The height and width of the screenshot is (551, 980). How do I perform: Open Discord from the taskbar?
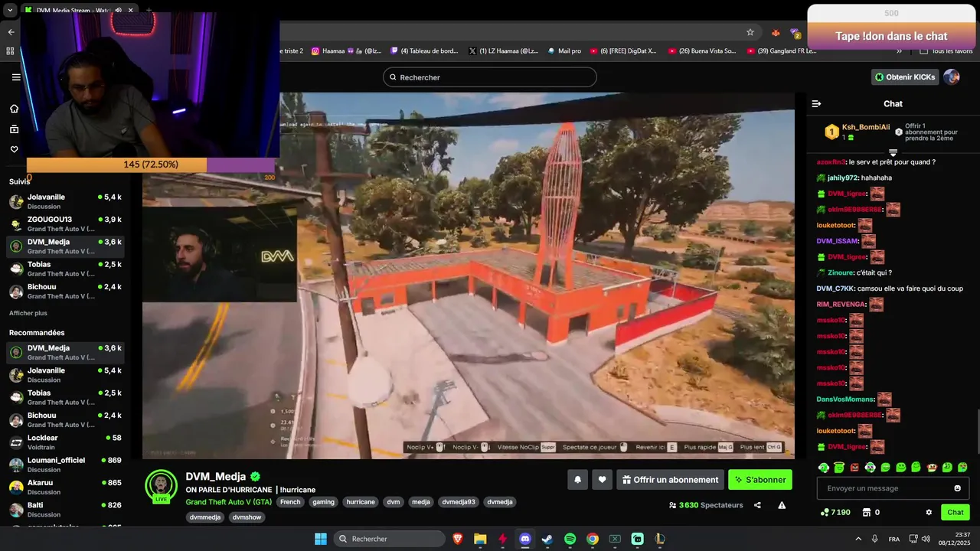tap(525, 539)
